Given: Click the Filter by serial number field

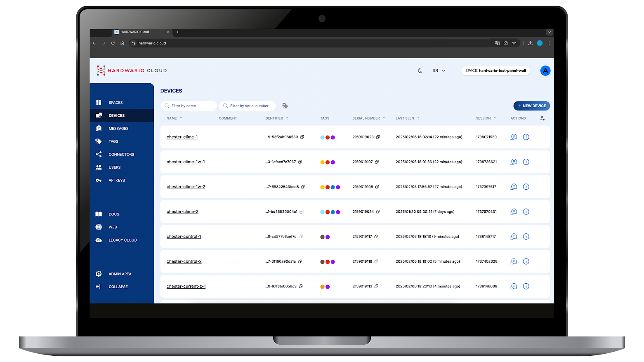Looking at the screenshot, I should point(248,106).
